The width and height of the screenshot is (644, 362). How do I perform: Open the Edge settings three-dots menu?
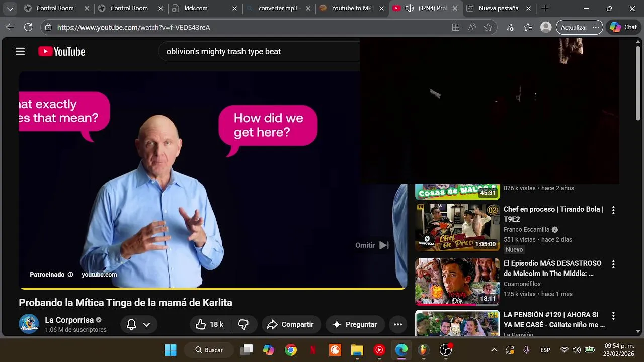coord(596,27)
